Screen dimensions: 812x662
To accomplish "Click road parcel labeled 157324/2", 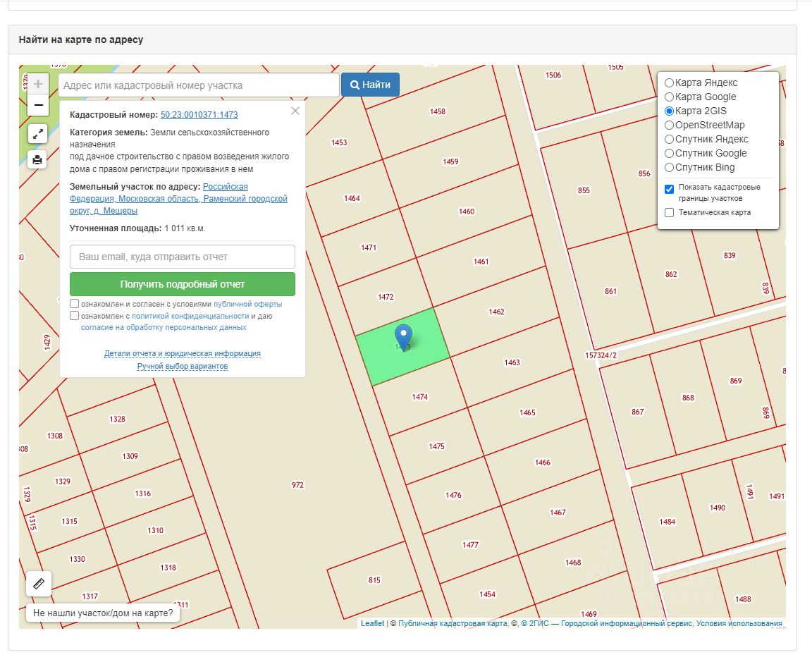I will [x=601, y=355].
